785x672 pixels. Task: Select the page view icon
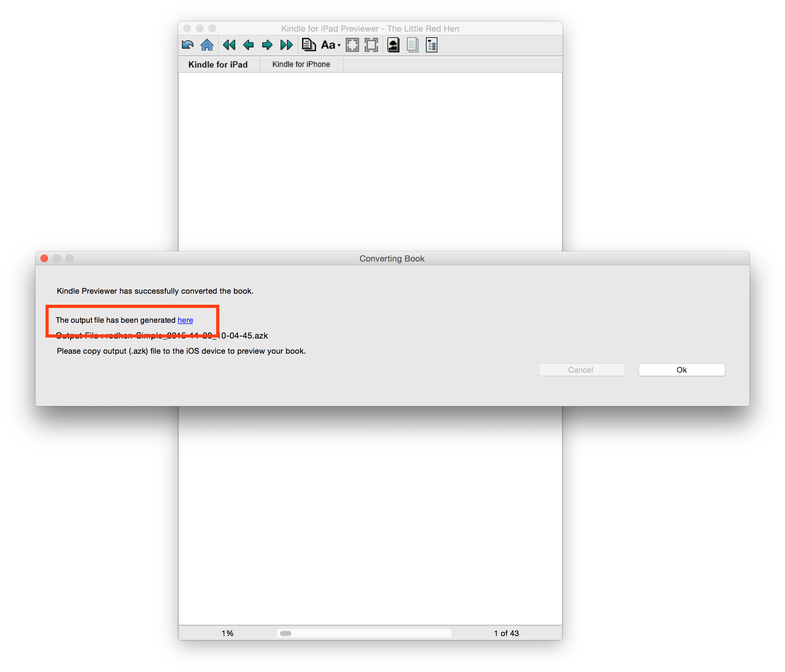tap(309, 45)
